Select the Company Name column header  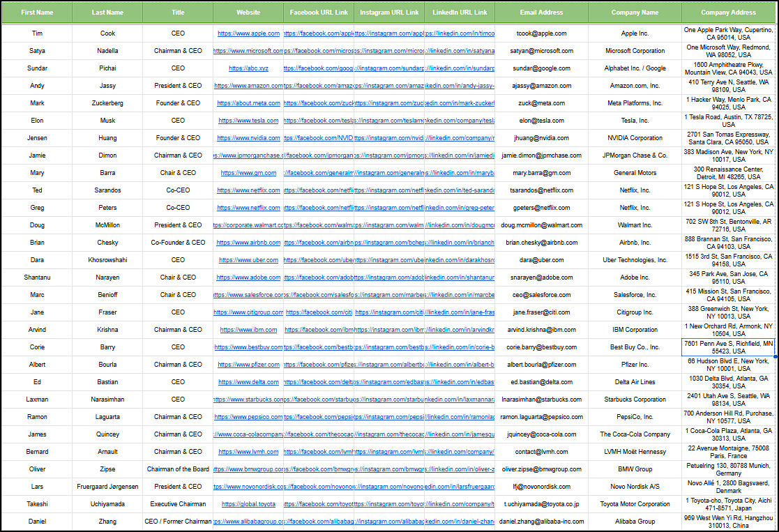tap(635, 13)
